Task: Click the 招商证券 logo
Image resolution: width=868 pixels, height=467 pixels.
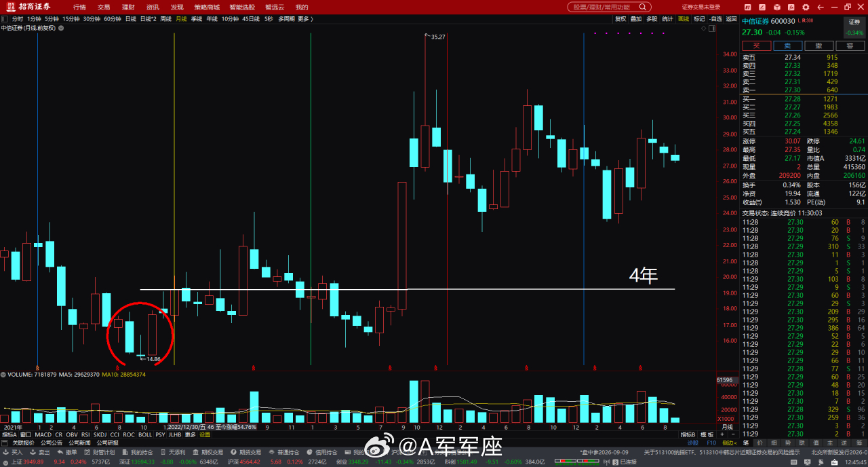Action: [28, 7]
